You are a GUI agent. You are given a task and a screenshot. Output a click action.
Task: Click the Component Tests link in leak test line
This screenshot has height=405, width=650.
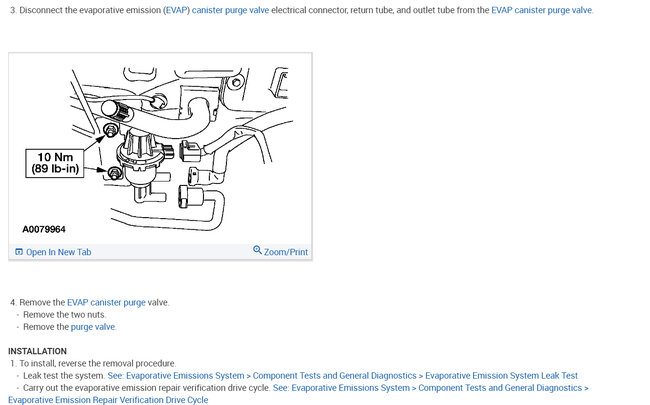tap(335, 376)
